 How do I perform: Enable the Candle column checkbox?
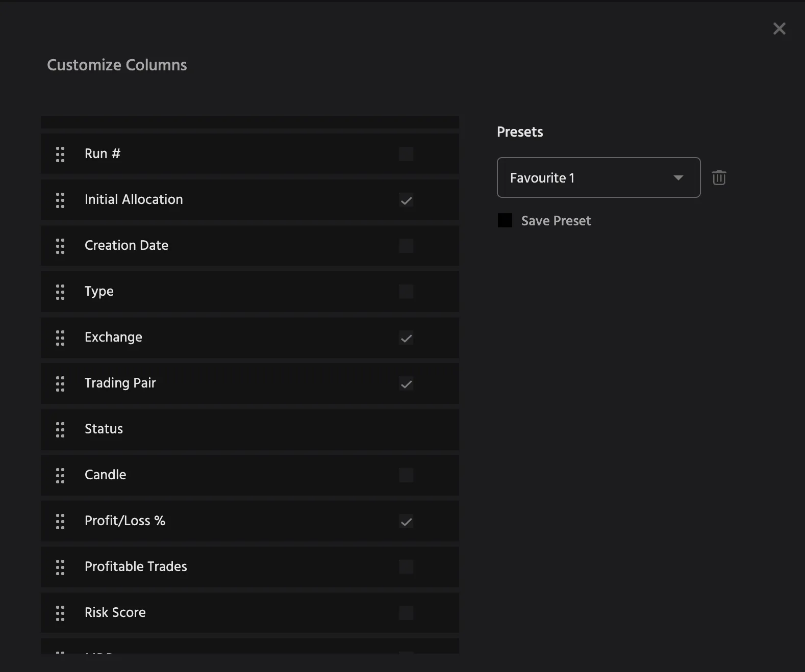pyautogui.click(x=406, y=475)
